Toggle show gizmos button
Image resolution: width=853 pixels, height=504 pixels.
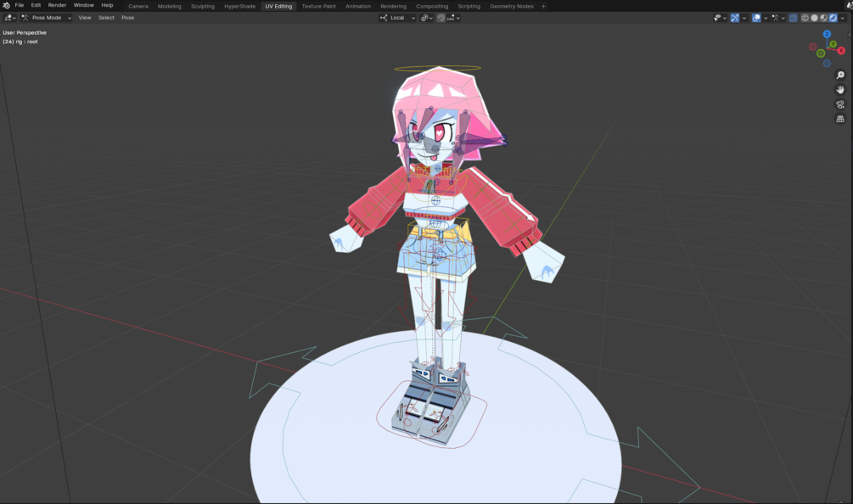tap(735, 18)
